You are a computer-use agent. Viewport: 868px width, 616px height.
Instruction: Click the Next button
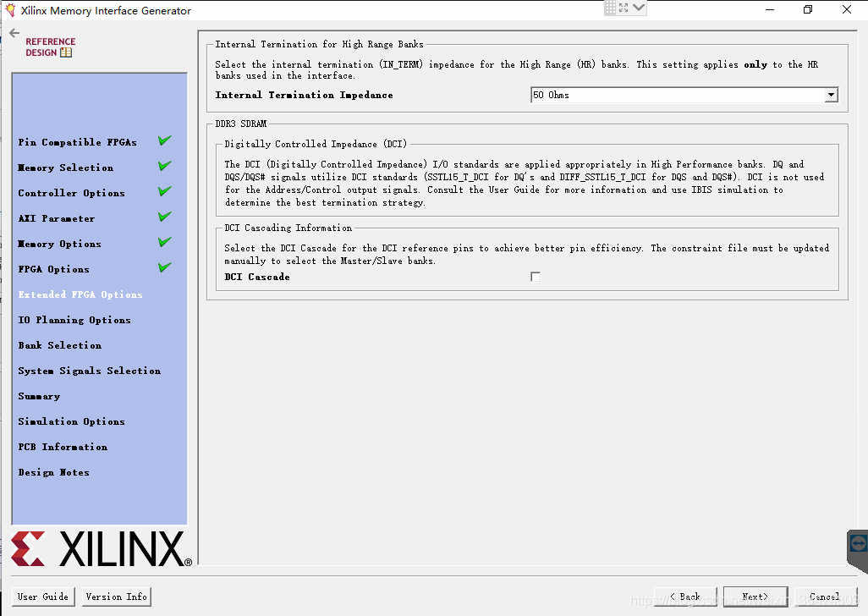[755, 597]
